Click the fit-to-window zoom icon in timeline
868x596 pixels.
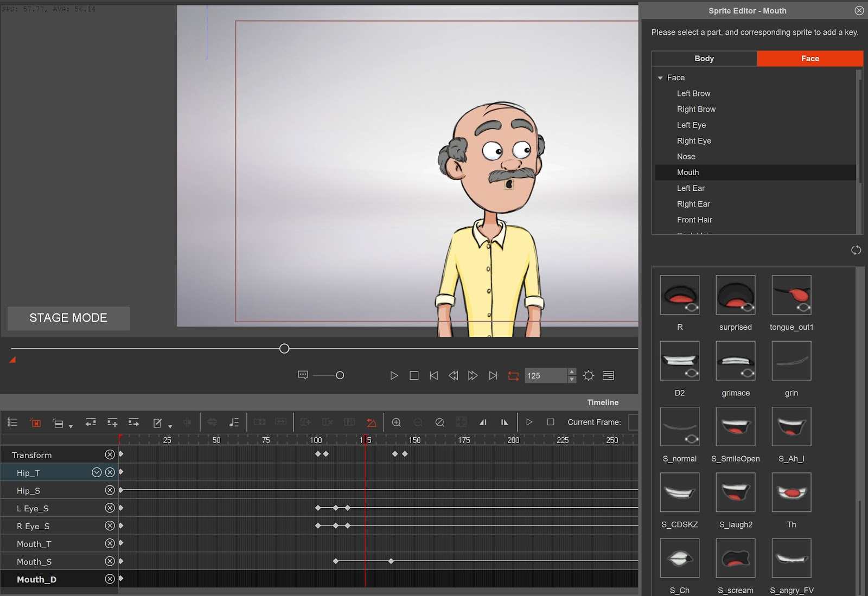tap(461, 422)
